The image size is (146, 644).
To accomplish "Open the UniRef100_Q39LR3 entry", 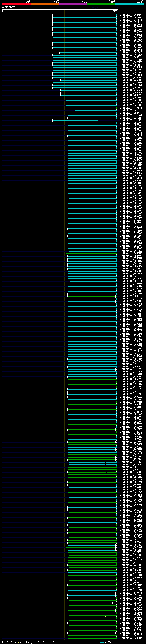I will (131, 557).
